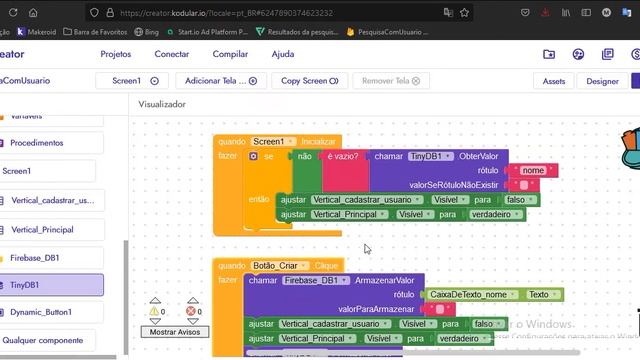640x360 pixels.
Task: Click the down arrow below error counter
Action: pos(193,322)
